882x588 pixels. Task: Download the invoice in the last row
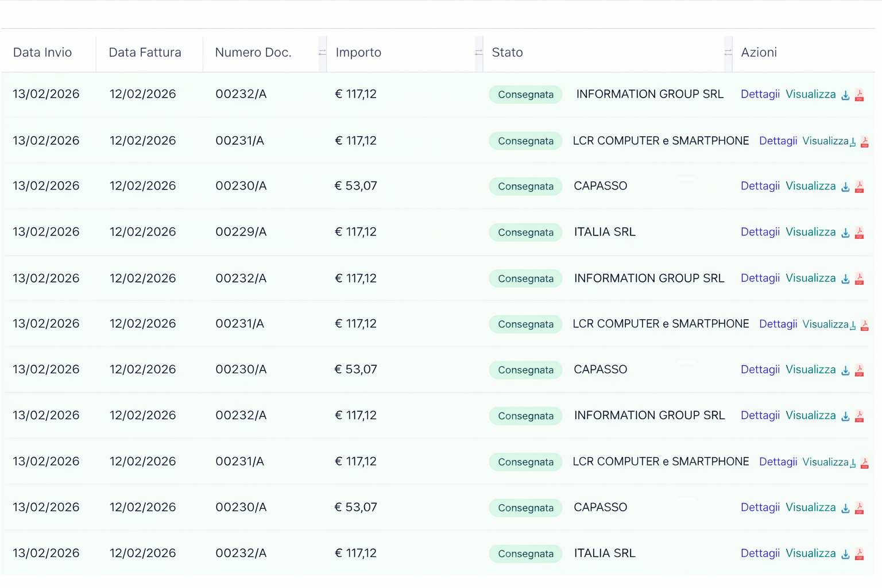click(x=845, y=555)
